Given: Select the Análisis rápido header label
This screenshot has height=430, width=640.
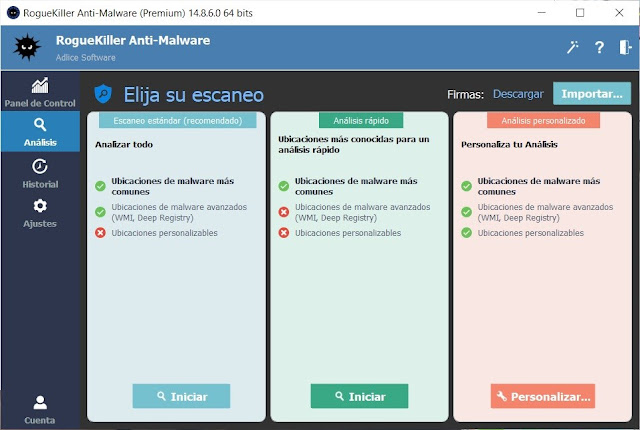Looking at the screenshot, I should point(361,121).
